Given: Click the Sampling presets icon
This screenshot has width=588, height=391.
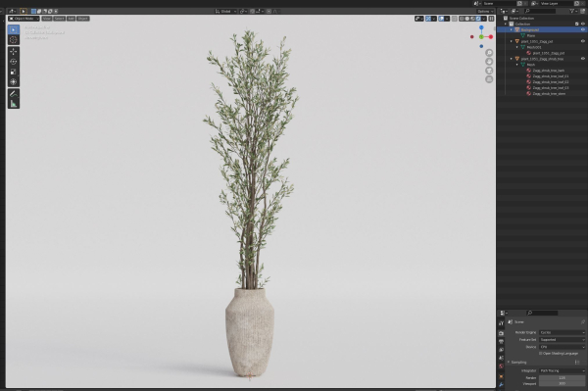Looking at the screenshot, I should pos(577,363).
